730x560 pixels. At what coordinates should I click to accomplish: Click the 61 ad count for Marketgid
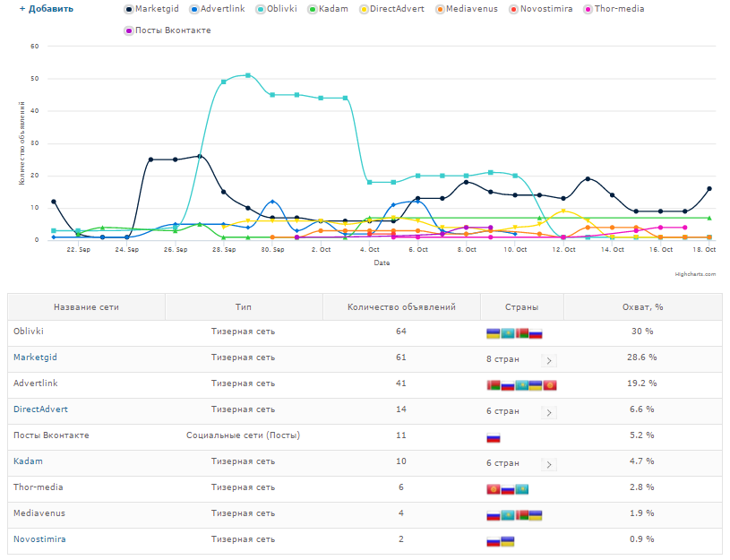401,358
